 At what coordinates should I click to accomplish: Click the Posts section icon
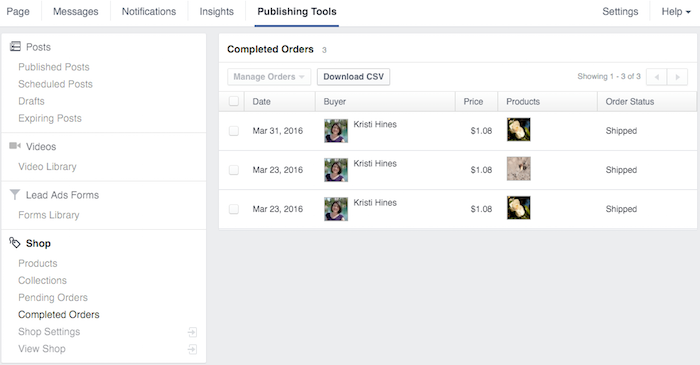15,46
